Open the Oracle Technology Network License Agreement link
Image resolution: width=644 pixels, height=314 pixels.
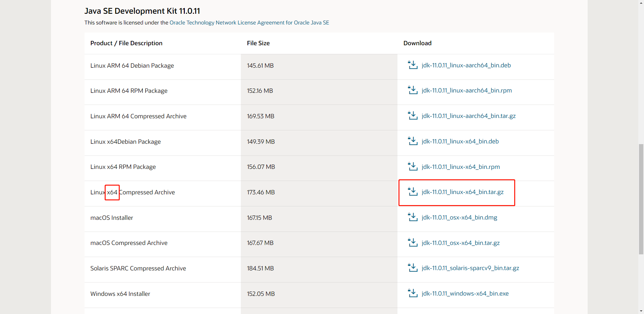pos(249,22)
